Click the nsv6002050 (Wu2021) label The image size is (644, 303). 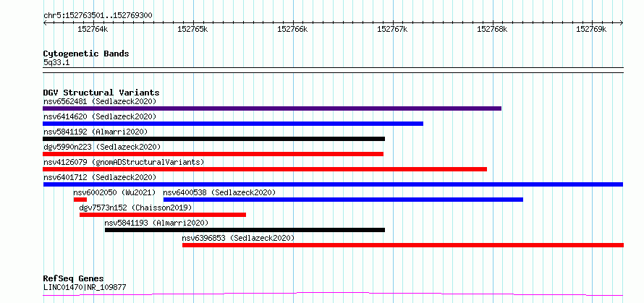[114, 192]
